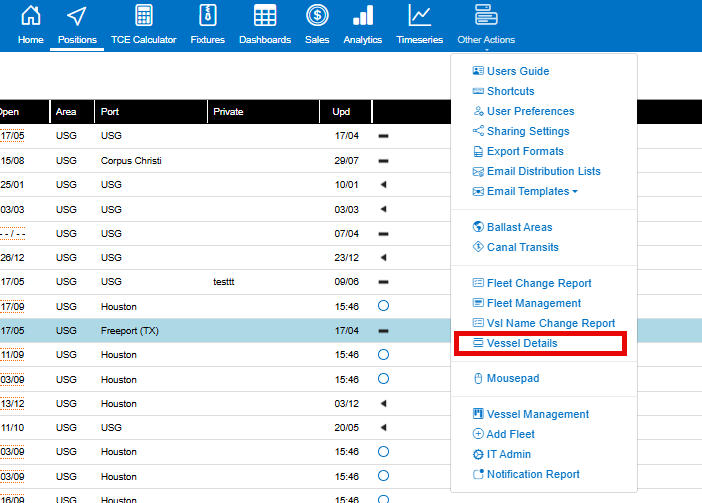Go to the Fixtures section
Image resolution: width=702 pixels, height=503 pixels.
point(207,24)
